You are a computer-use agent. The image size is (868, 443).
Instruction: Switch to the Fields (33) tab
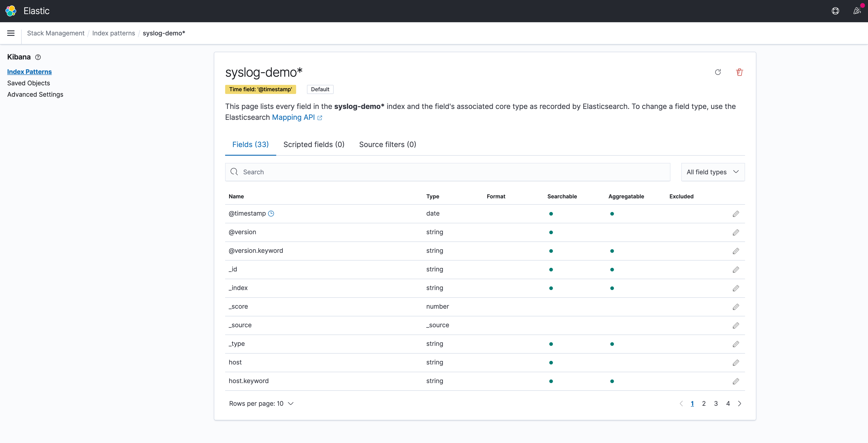(x=250, y=145)
